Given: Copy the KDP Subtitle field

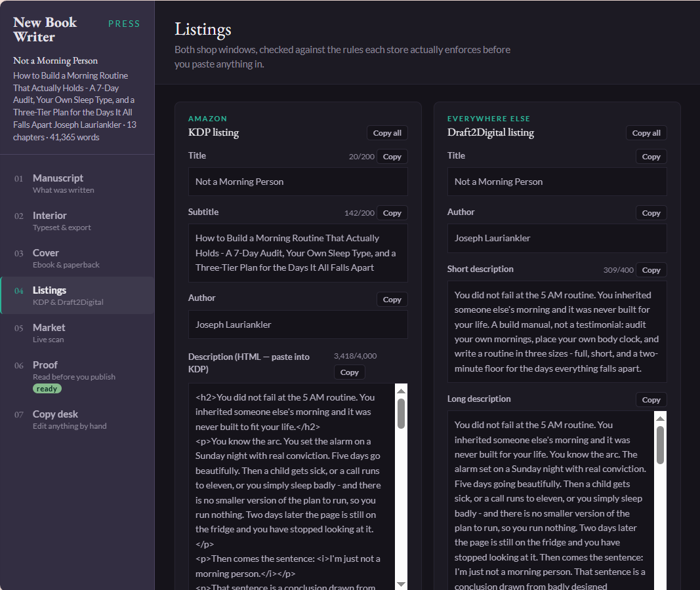Looking at the screenshot, I should [x=392, y=212].
